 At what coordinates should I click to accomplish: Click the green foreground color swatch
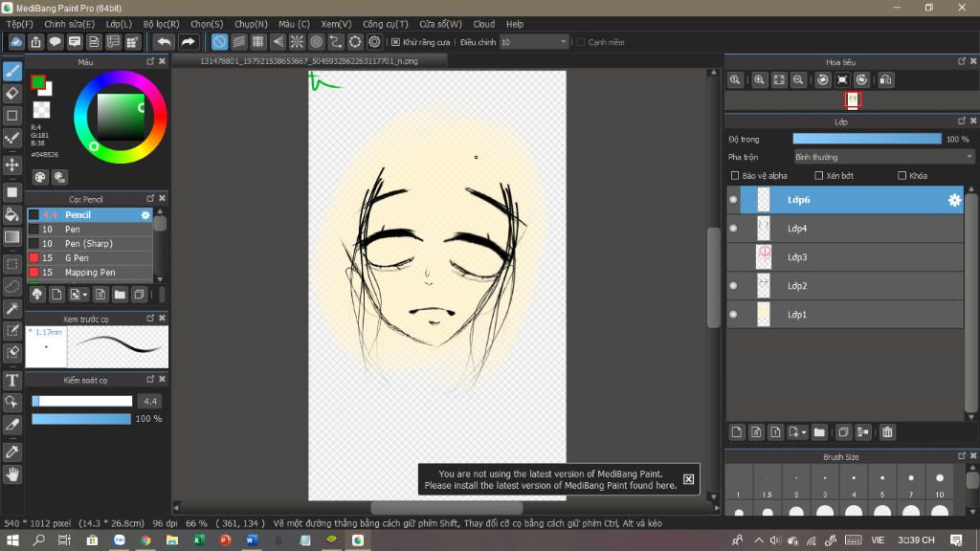[x=38, y=82]
